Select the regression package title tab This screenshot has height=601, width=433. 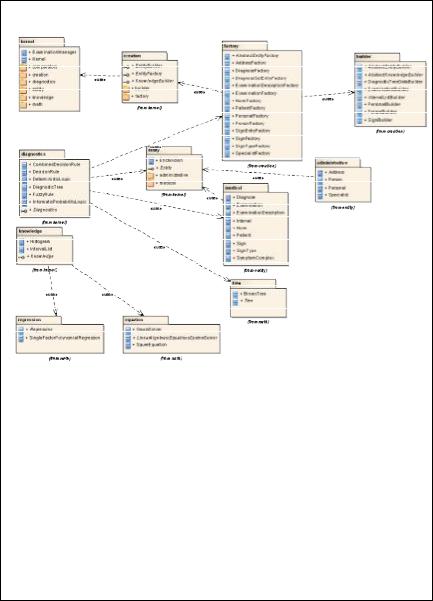point(39,320)
